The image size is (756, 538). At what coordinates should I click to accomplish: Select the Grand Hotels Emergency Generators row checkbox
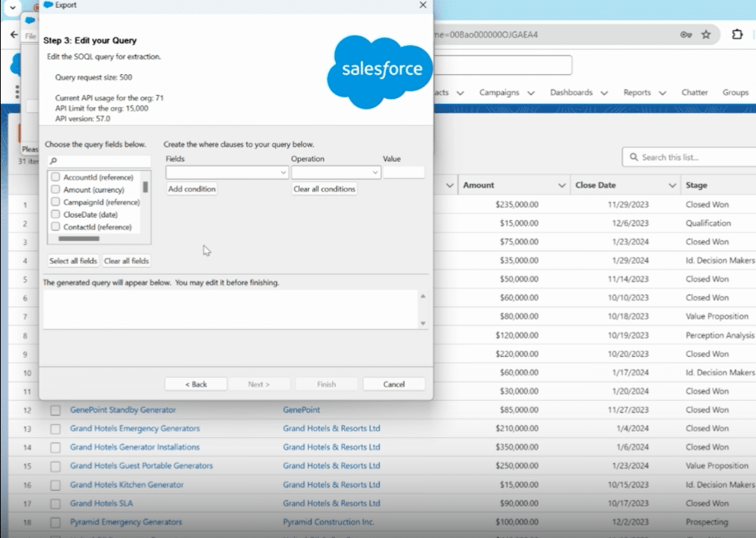coord(55,429)
